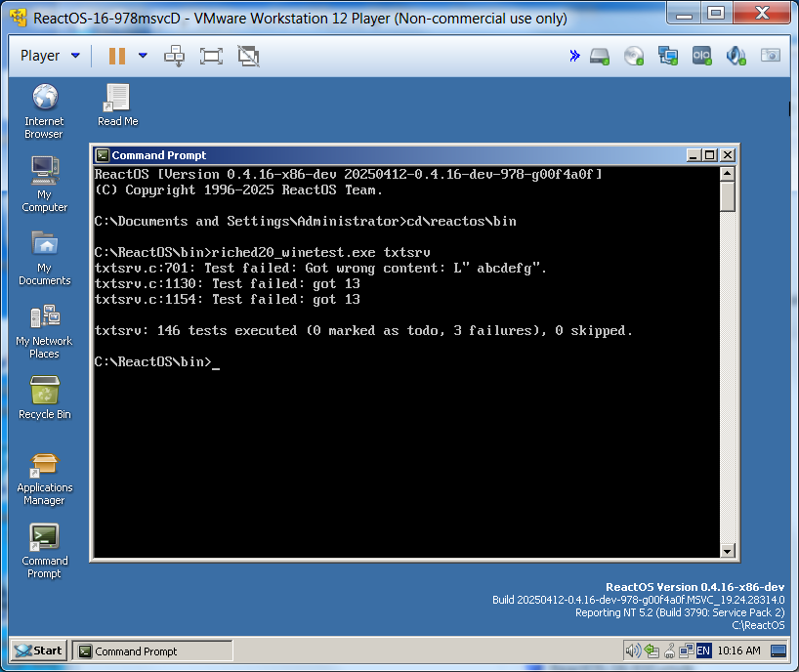The width and height of the screenshot is (799, 672).
Task: Select the Applications Manager icon
Action: point(44,479)
